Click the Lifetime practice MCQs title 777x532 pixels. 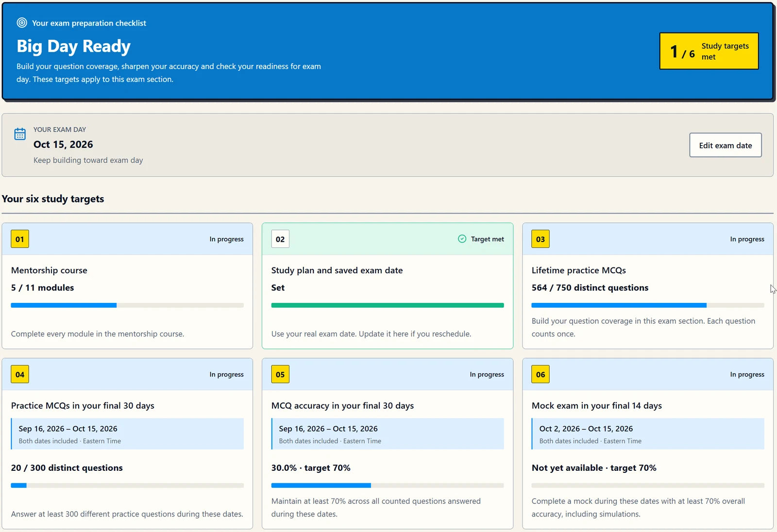[x=579, y=270]
